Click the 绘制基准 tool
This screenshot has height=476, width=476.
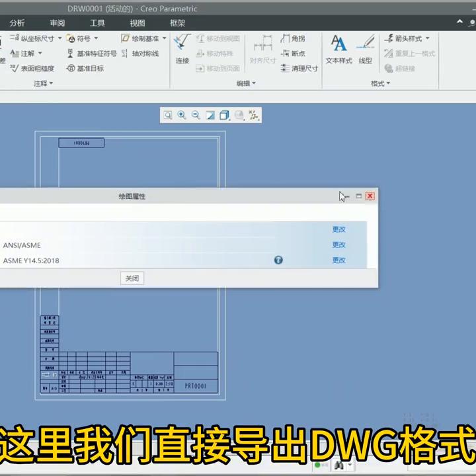(x=140, y=38)
